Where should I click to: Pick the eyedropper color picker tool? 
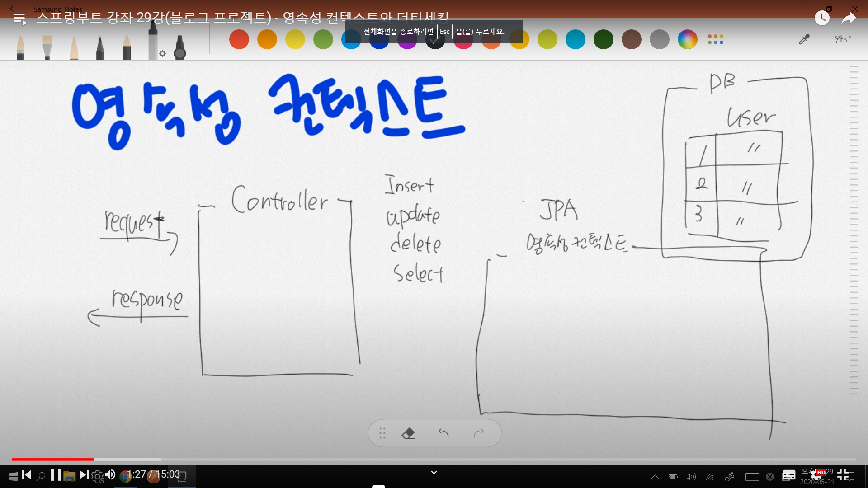tap(804, 40)
